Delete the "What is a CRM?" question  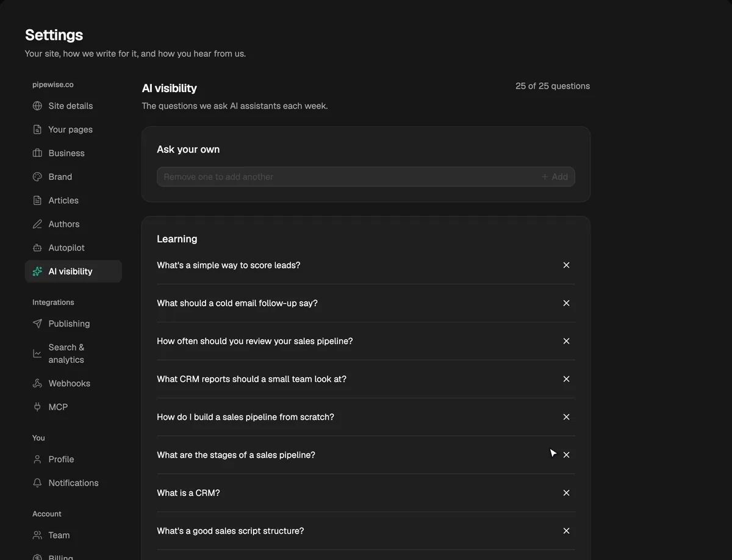point(566,493)
